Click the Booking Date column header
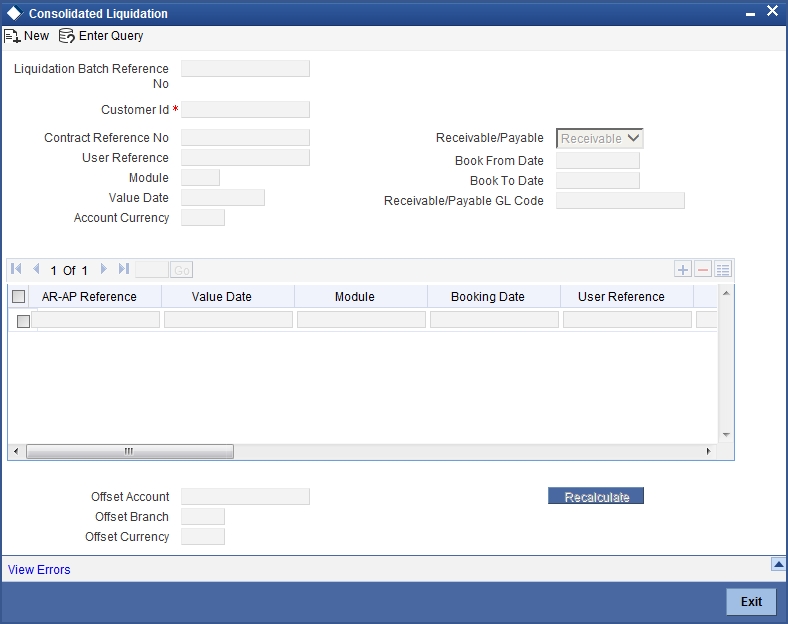The width and height of the screenshot is (788, 624). click(x=487, y=297)
